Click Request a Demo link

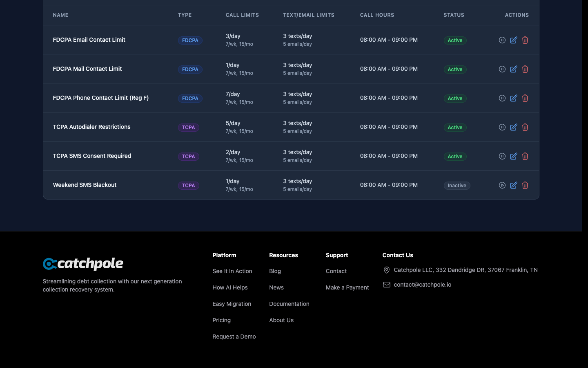234,337
